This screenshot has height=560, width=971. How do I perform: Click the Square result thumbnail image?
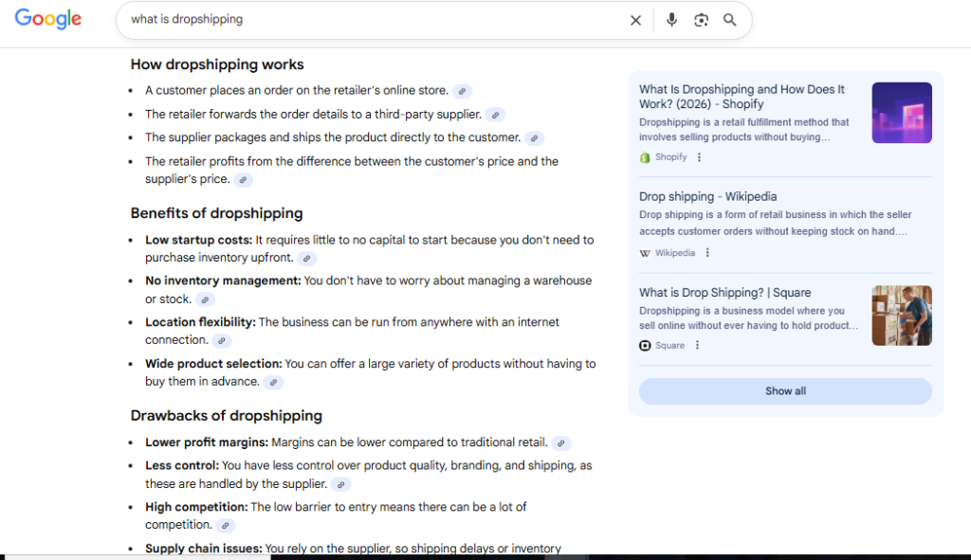[901, 316]
